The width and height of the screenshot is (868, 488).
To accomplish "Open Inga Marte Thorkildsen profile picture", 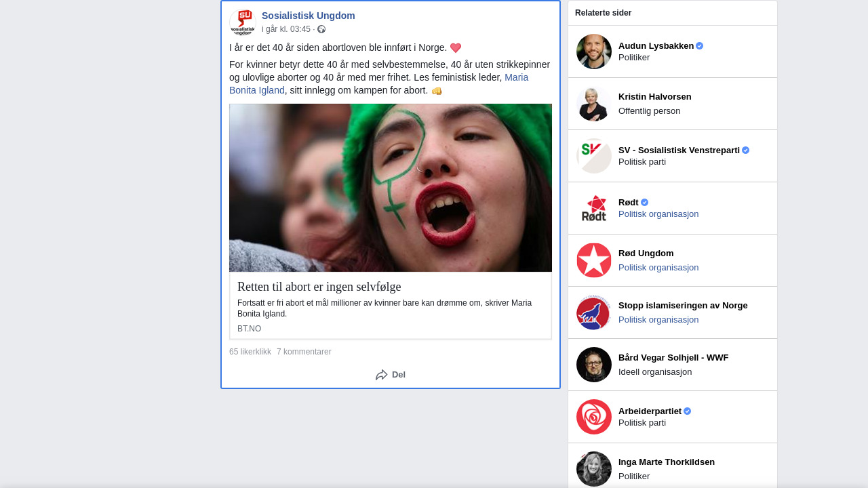I will click(x=594, y=469).
